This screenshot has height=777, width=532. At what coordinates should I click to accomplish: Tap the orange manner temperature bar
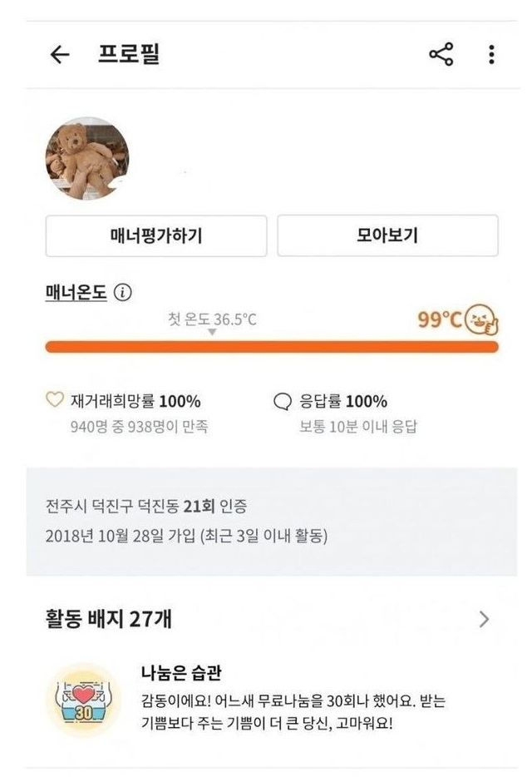pos(272,346)
